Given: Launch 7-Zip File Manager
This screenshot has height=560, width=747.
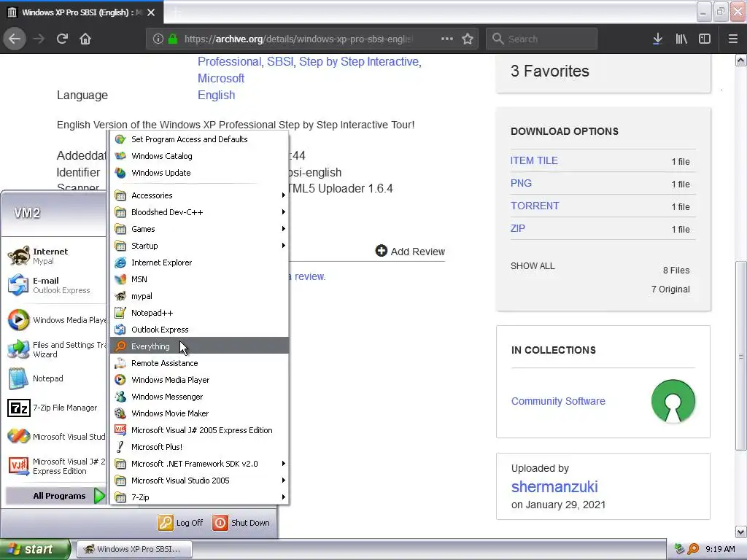Looking at the screenshot, I should pos(55,408).
